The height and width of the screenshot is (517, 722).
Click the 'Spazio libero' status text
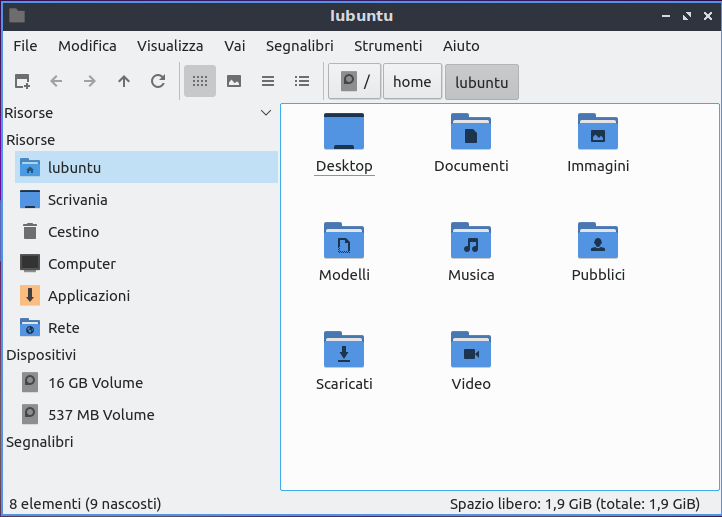coord(575,504)
